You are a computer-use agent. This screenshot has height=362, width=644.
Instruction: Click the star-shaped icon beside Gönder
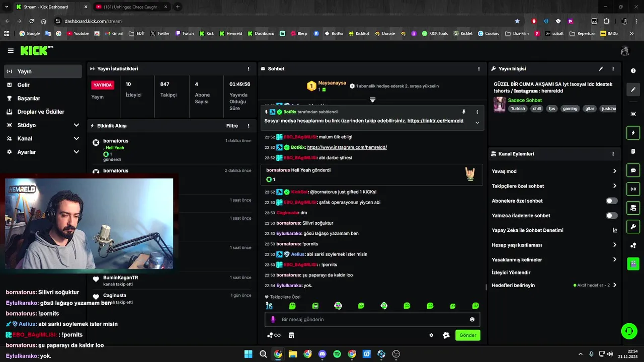[x=446, y=335]
